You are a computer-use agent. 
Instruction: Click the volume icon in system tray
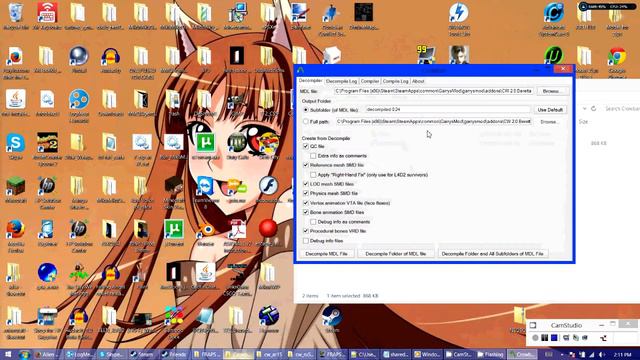coord(601,355)
